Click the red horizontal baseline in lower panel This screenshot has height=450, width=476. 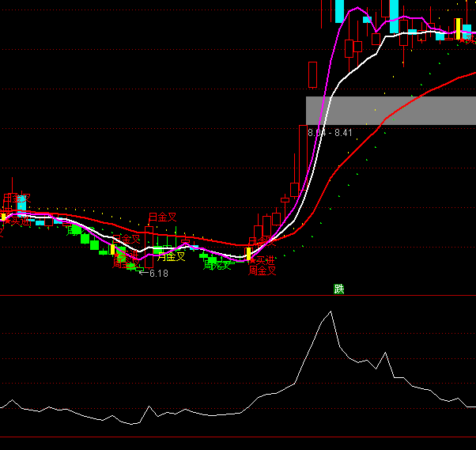click(x=237, y=437)
